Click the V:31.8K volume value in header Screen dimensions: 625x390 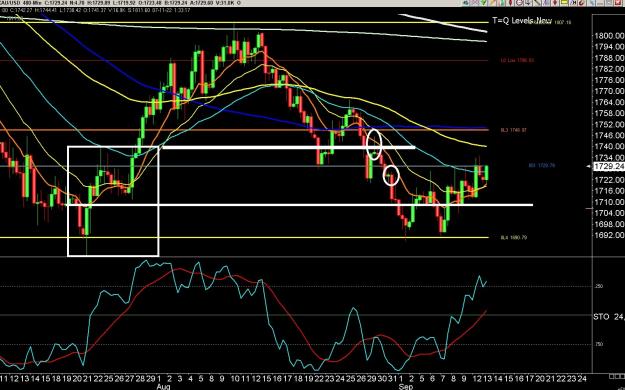click(x=225, y=3)
